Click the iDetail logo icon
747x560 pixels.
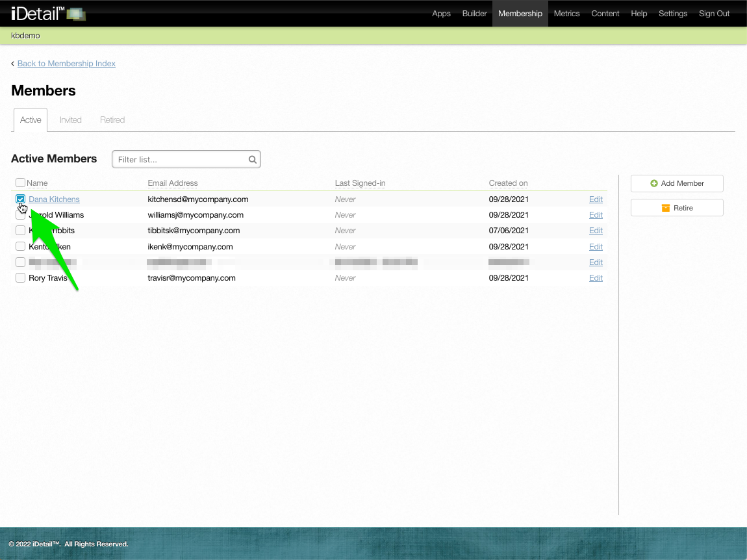[x=75, y=14]
